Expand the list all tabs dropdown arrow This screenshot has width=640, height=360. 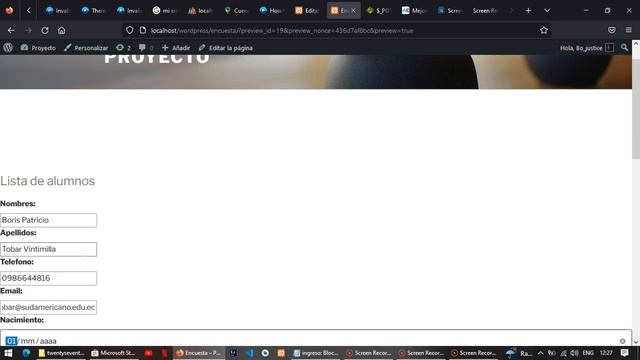[547, 11]
